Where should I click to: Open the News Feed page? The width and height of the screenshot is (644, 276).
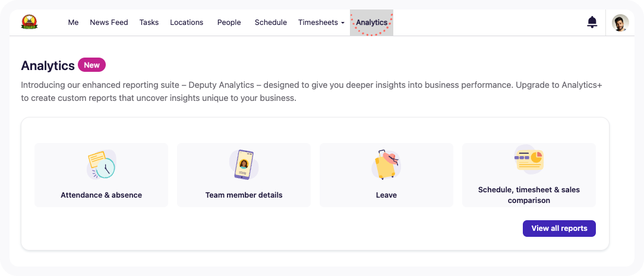[x=109, y=23]
